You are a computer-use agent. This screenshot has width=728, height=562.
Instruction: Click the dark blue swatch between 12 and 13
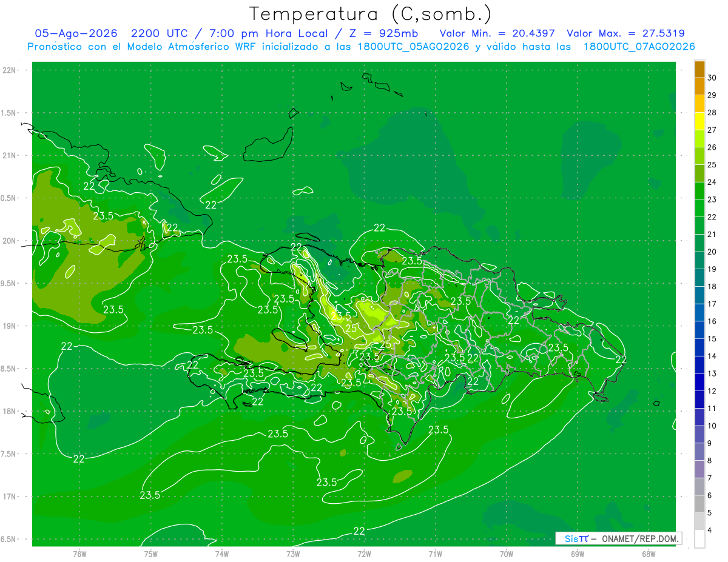(699, 383)
